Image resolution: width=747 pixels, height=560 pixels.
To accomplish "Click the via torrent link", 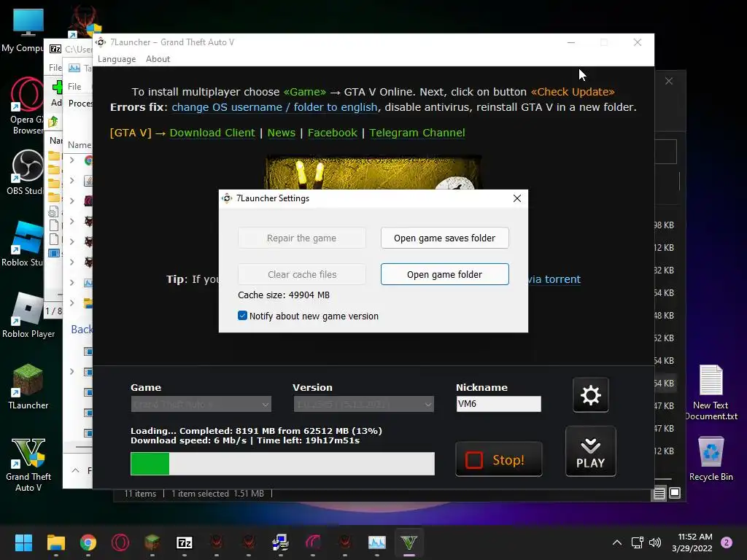I will point(554,279).
